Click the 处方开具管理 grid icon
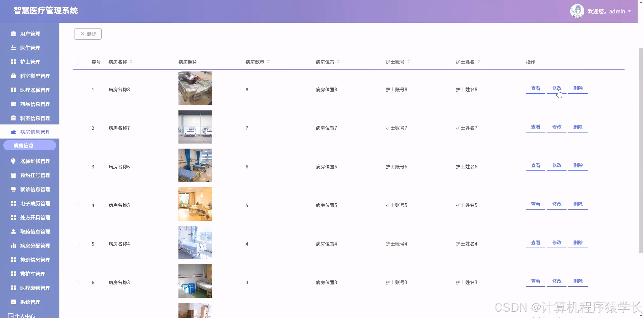The image size is (644, 318). pyautogui.click(x=13, y=217)
